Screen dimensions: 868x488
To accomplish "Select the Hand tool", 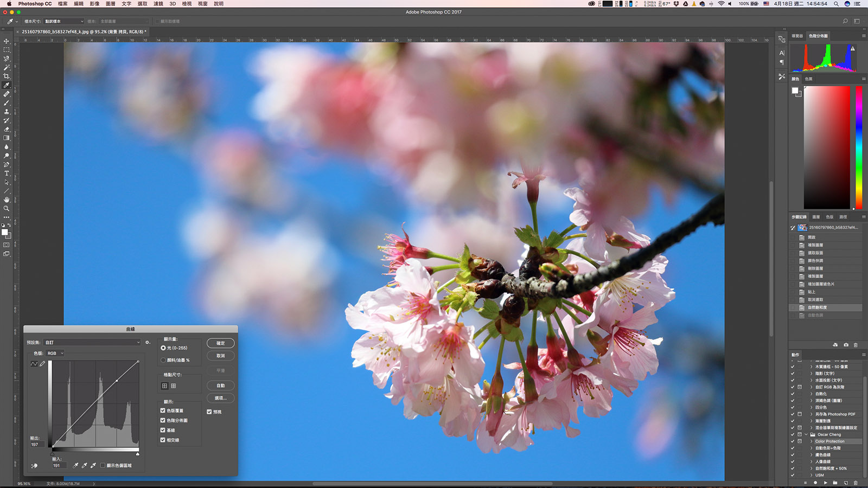I will click(7, 200).
